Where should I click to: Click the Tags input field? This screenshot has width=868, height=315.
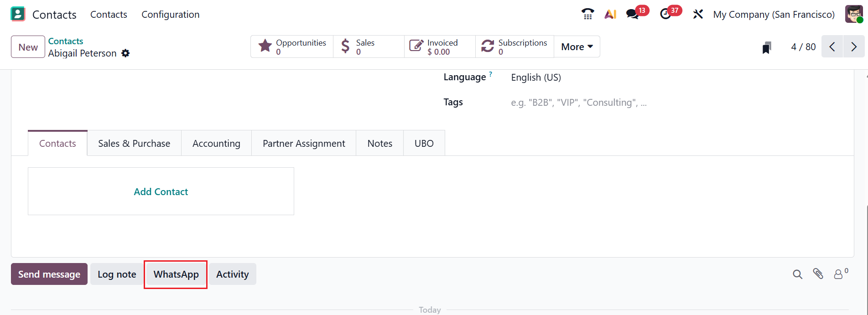tap(578, 103)
